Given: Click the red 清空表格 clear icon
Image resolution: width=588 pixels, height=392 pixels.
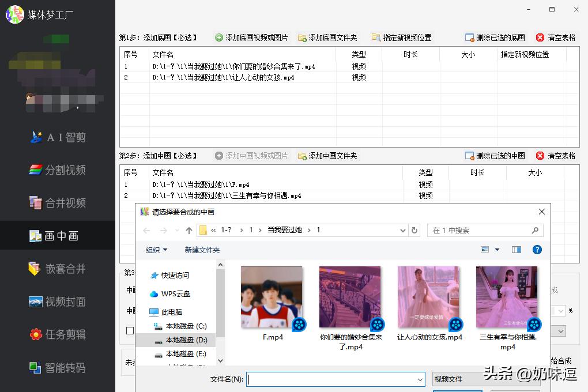Looking at the screenshot, I should (x=540, y=37).
